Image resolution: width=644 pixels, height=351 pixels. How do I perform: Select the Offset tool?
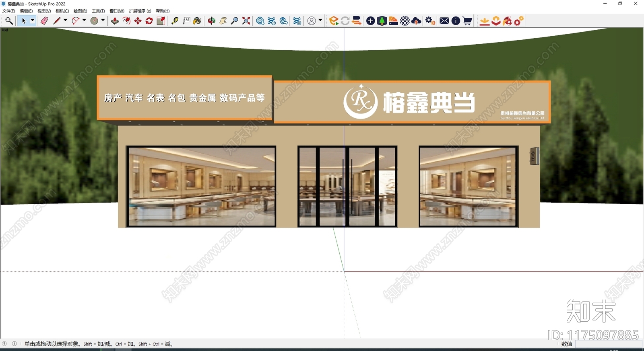[126, 21]
